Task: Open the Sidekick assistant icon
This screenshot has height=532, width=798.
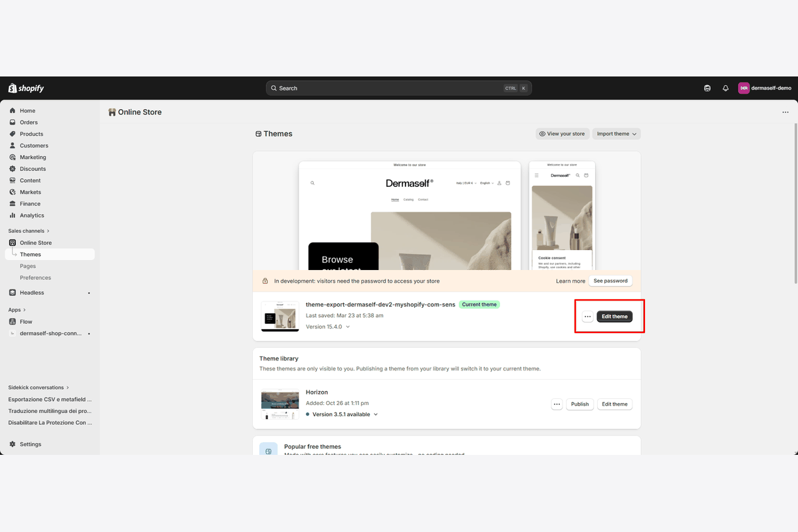Action: [x=708, y=88]
